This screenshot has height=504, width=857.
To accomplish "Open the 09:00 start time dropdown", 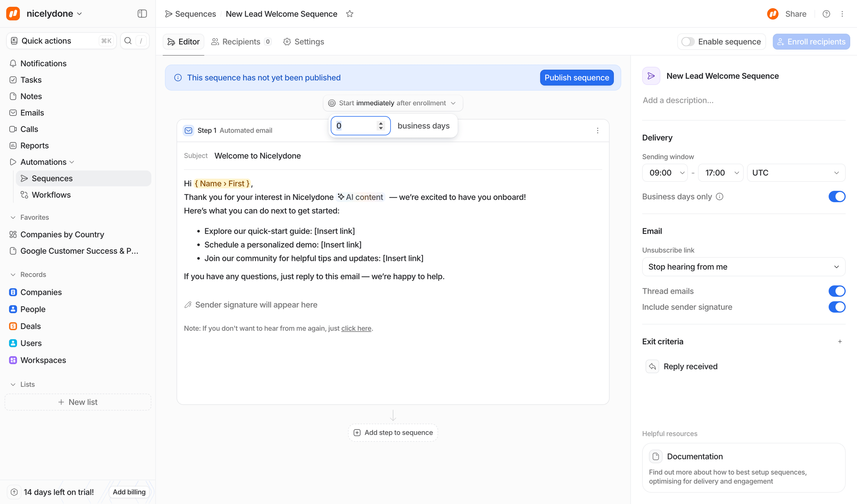I will tap(665, 173).
